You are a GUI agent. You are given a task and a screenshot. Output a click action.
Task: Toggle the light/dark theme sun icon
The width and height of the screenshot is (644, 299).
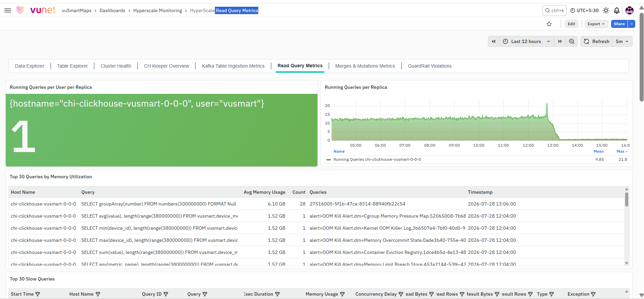[606, 10]
